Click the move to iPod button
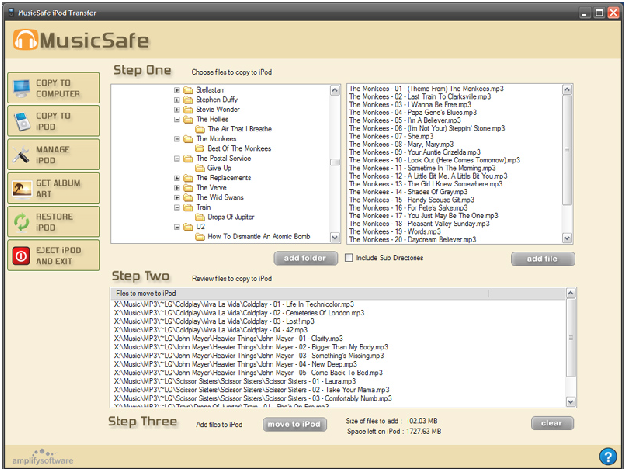Image resolution: width=625 pixels, height=469 pixels. pyautogui.click(x=295, y=424)
